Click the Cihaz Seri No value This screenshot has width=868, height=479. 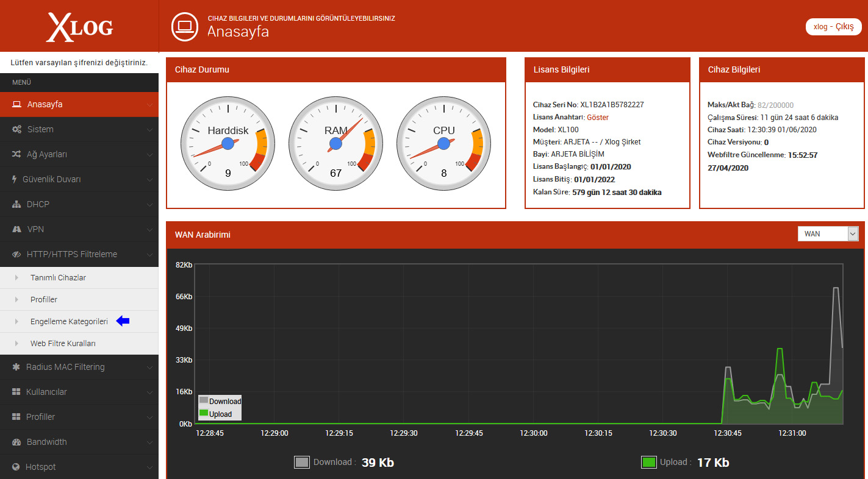(x=612, y=105)
